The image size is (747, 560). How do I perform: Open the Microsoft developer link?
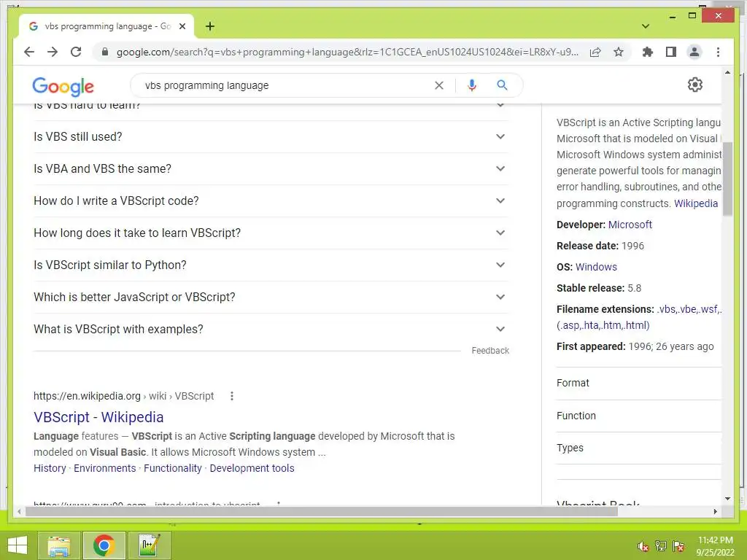pos(630,225)
